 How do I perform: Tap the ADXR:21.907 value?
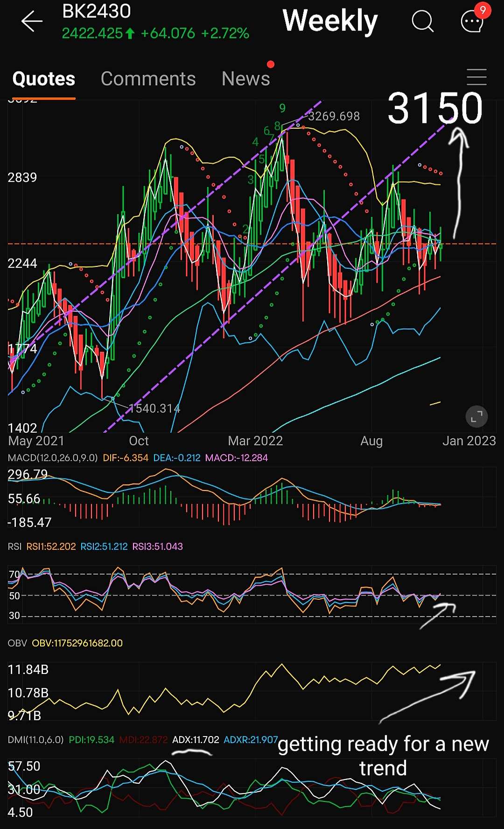251,740
